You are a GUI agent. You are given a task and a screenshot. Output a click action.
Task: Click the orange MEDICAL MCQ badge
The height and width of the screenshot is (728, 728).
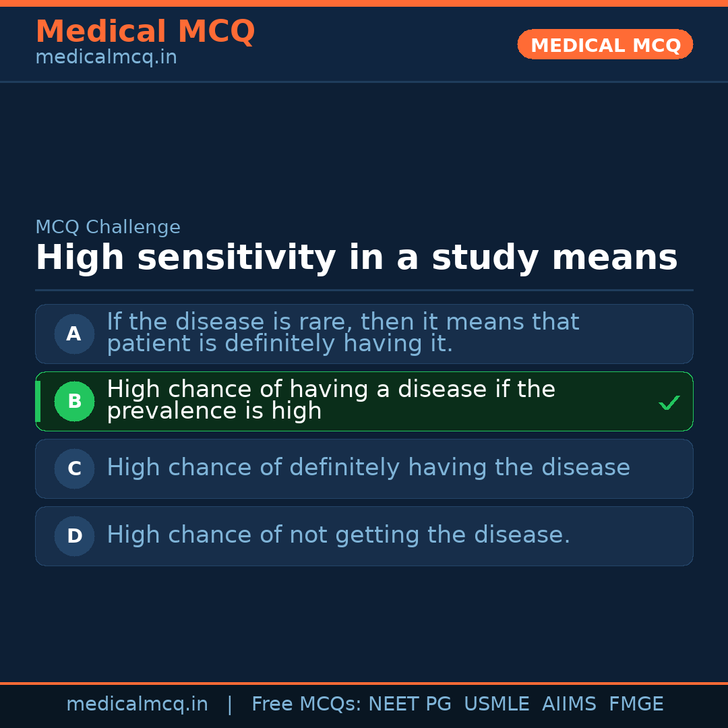[605, 45]
